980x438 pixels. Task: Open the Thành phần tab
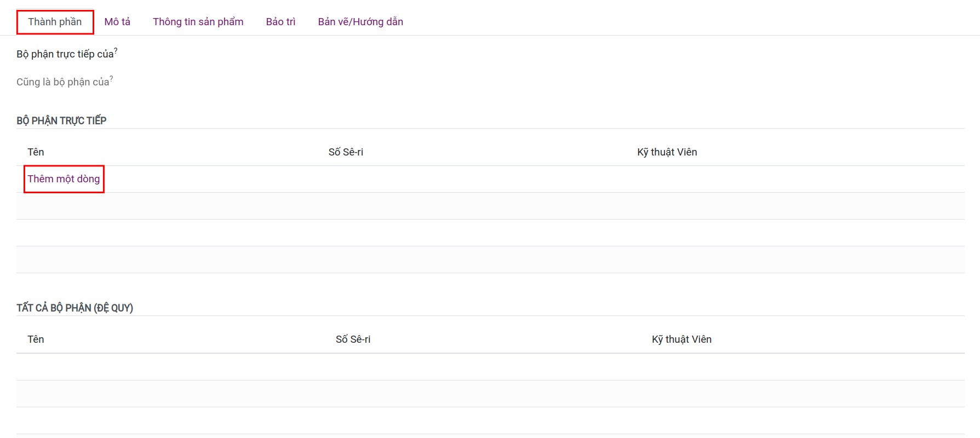tap(55, 22)
